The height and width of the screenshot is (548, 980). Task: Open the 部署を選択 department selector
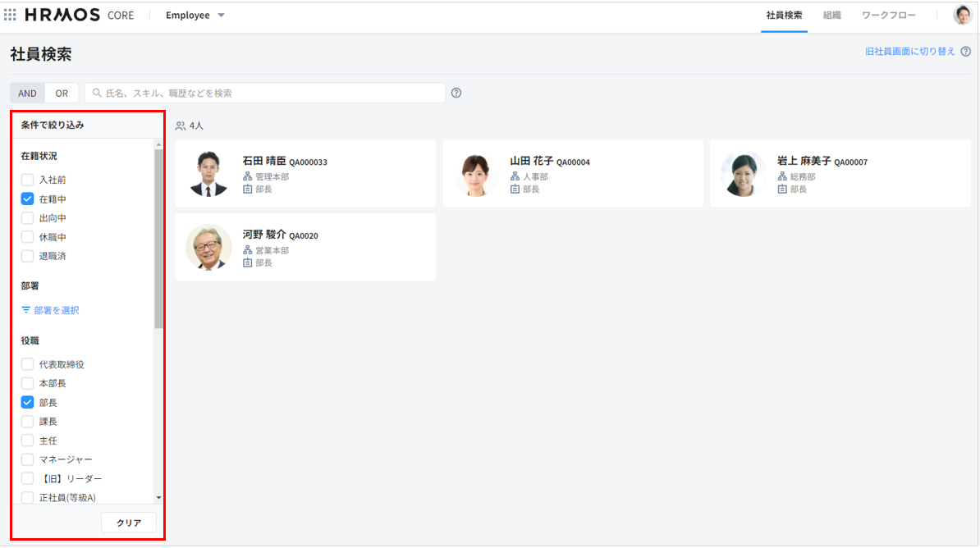(x=56, y=310)
